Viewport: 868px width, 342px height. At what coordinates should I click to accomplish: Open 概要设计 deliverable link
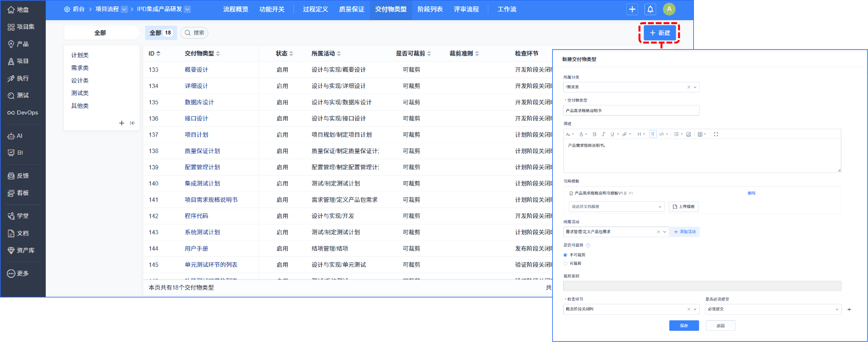(196, 70)
